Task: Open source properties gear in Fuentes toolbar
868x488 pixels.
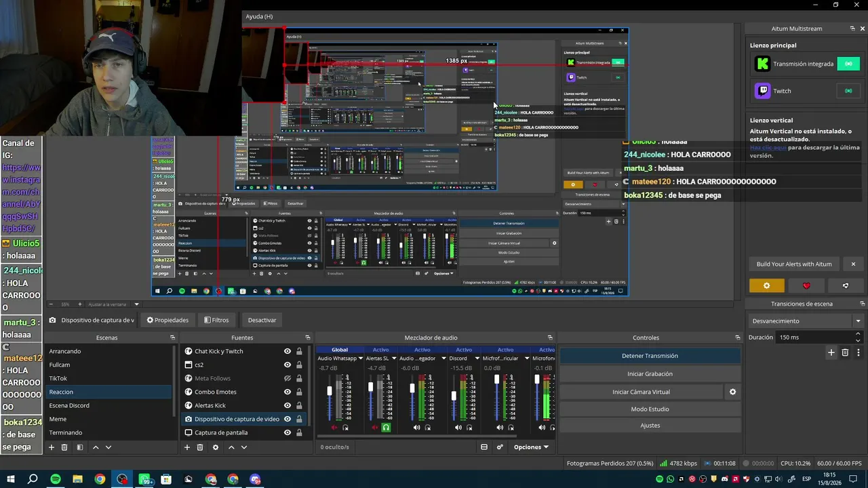Action: (216, 447)
